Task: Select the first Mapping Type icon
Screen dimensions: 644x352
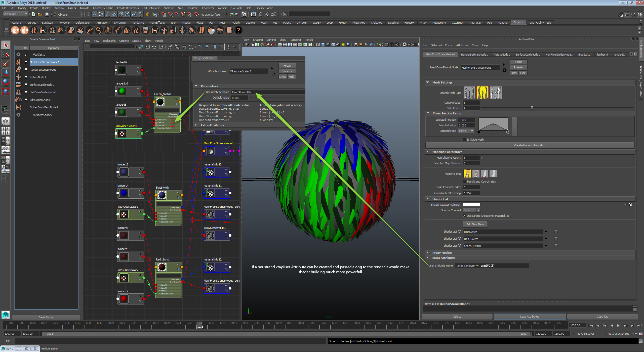Action: click(467, 173)
